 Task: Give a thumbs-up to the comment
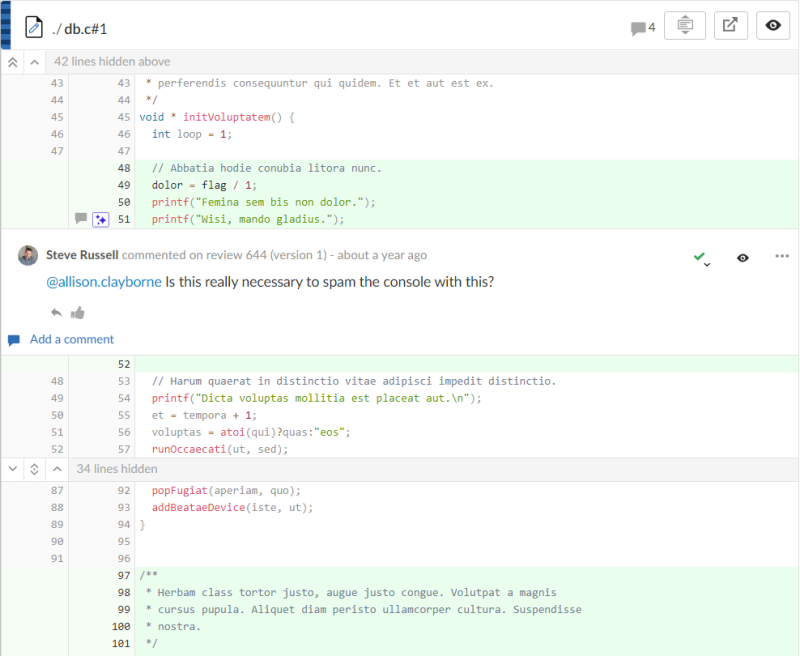78,312
